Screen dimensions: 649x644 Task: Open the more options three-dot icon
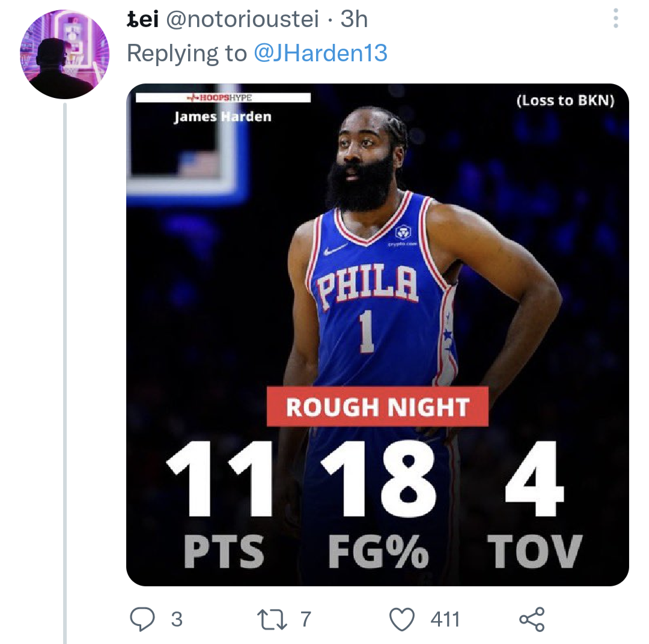[x=614, y=18]
